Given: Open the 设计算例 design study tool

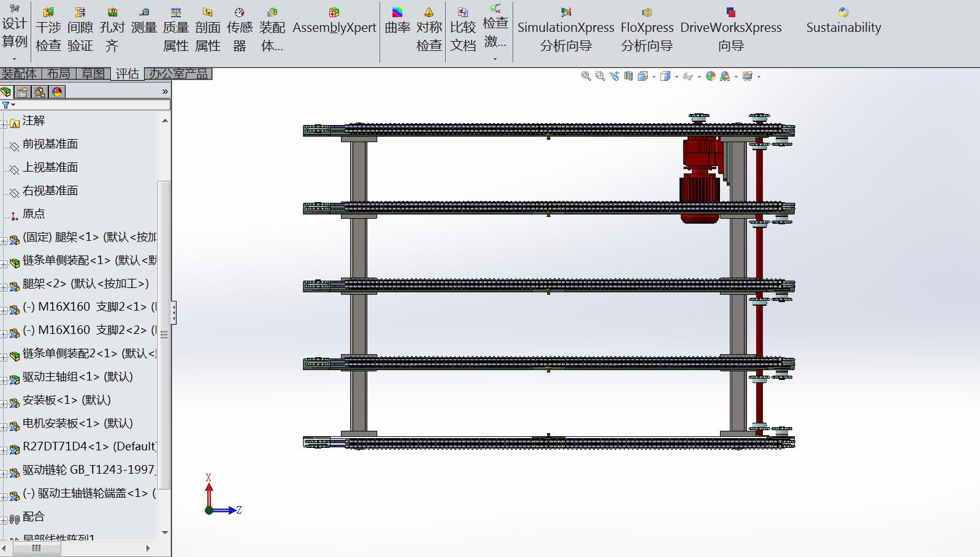Looking at the screenshot, I should tap(15, 27).
